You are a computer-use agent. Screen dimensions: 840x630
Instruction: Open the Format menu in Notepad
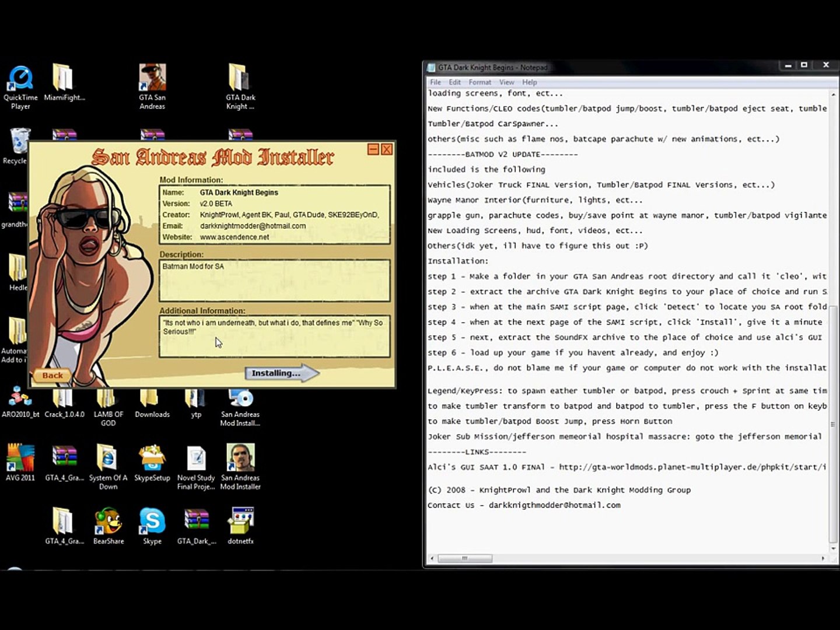[480, 82]
